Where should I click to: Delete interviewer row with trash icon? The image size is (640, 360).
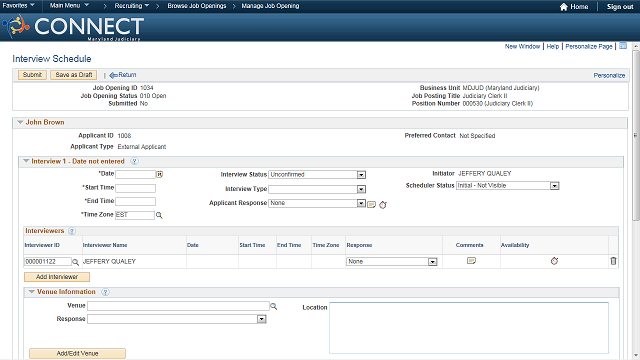613,261
